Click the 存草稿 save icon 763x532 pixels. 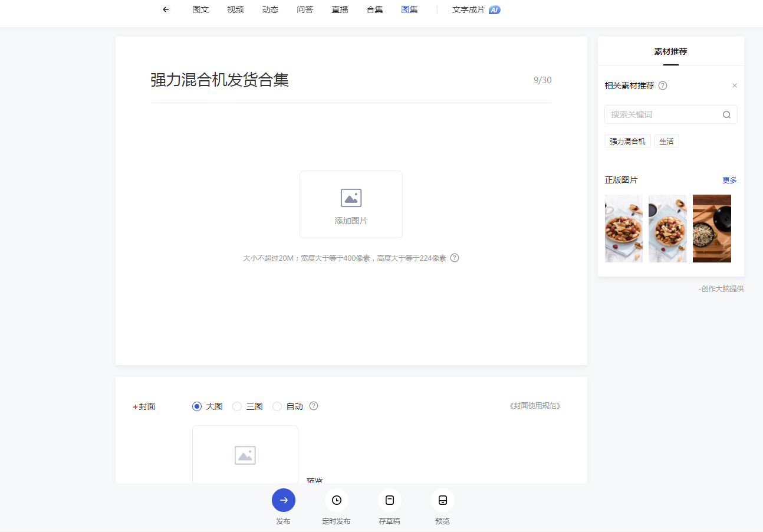(390, 500)
